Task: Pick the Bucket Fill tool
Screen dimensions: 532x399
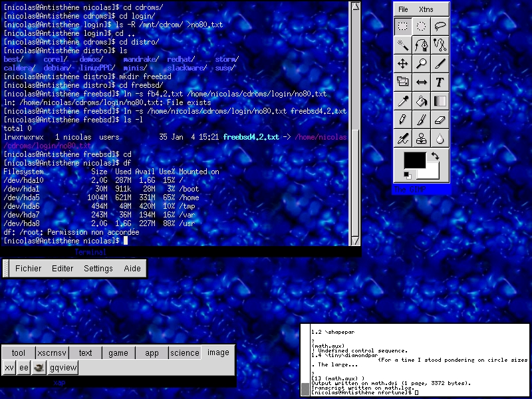Action: 421,101
